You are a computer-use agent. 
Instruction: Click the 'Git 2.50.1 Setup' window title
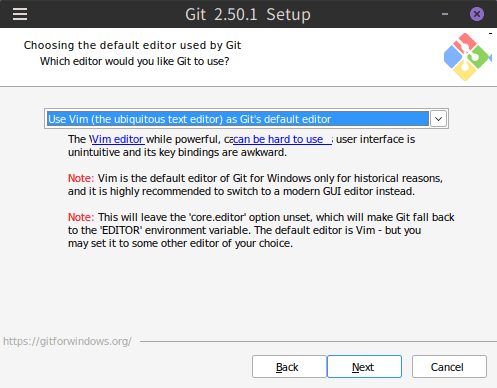pos(248,14)
